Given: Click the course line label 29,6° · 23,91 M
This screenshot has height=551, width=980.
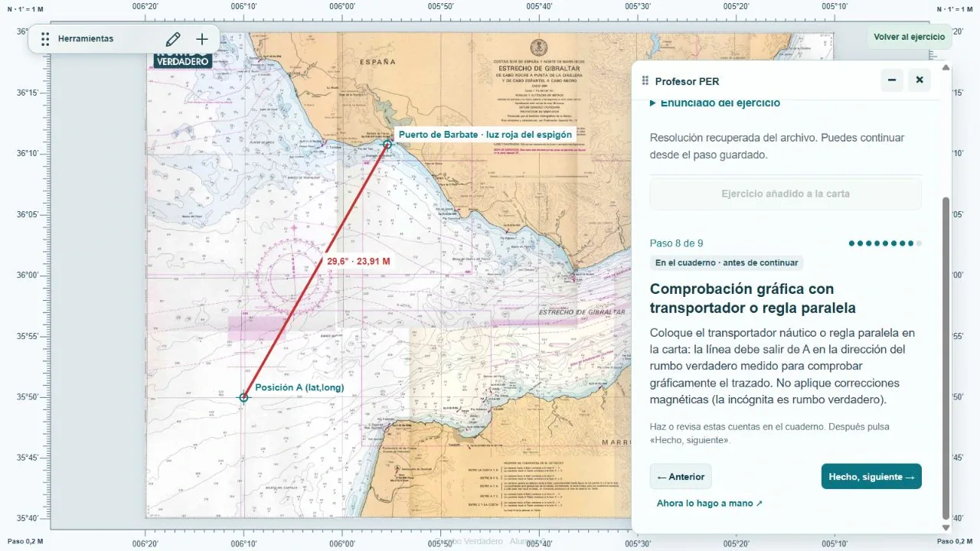Looking at the screenshot, I should (359, 261).
